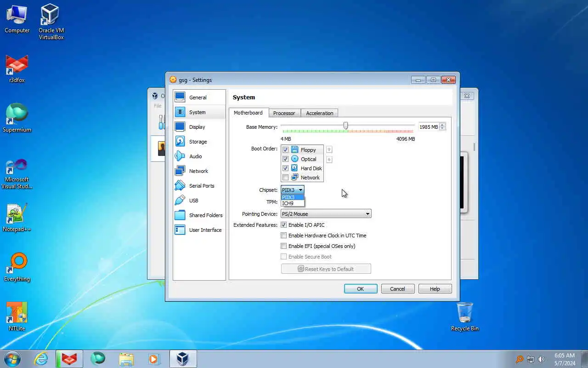This screenshot has height=368, width=588.
Task: Open the Shared Folders icon
Action: pyautogui.click(x=180, y=215)
